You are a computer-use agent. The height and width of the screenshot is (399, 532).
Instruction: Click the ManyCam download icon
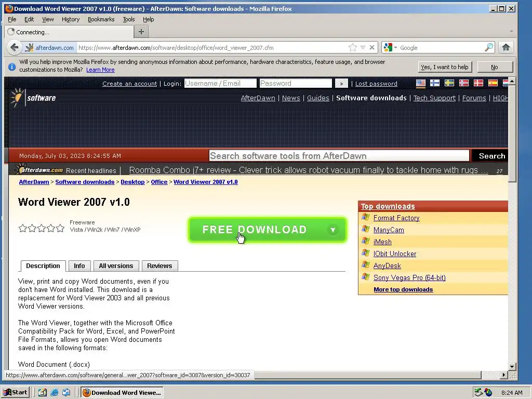click(x=365, y=229)
